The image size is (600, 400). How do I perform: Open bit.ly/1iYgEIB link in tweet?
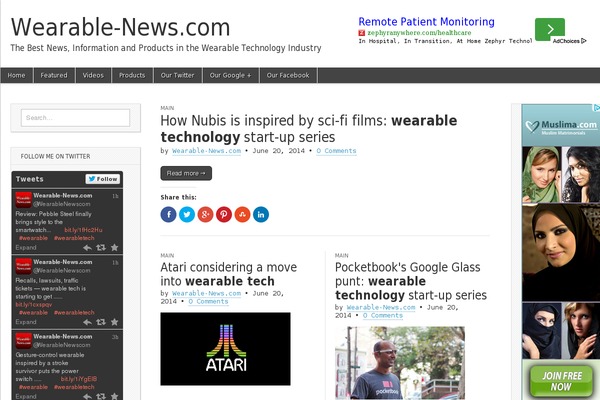click(79, 379)
